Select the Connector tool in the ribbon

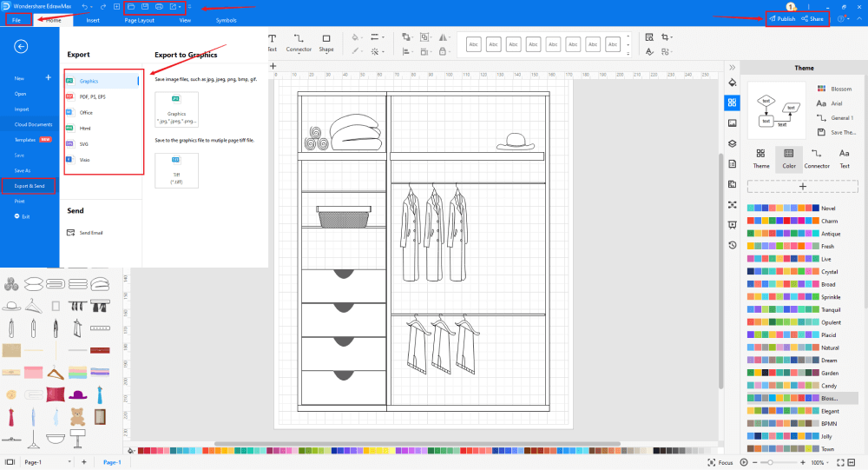point(299,43)
